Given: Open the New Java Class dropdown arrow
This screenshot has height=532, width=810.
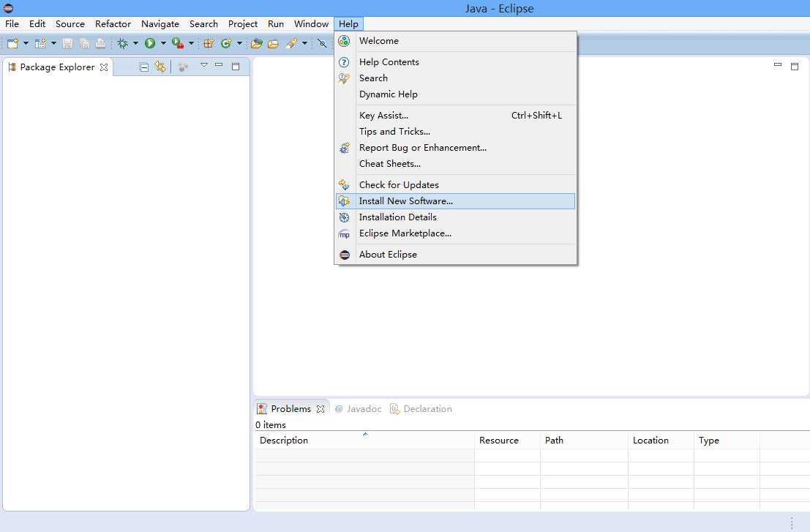Looking at the screenshot, I should (x=240, y=43).
